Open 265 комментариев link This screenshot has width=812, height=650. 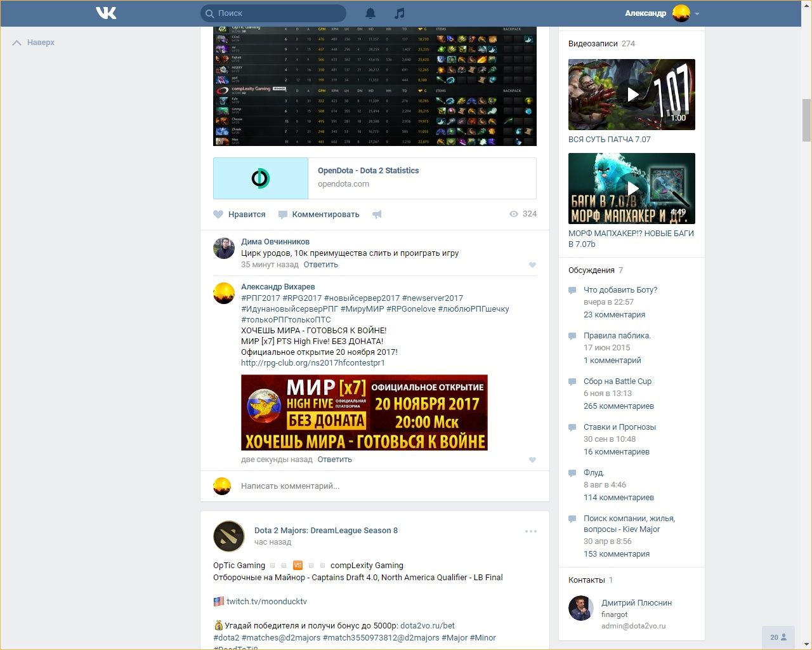pyautogui.click(x=619, y=406)
